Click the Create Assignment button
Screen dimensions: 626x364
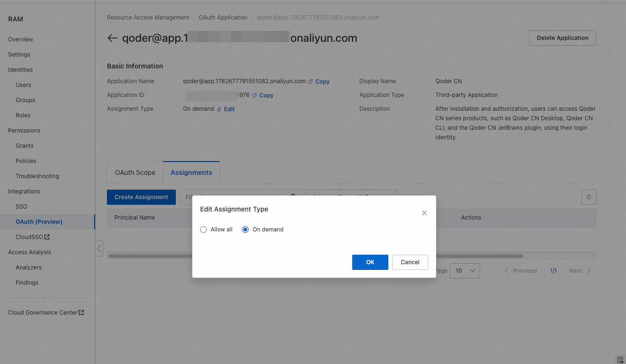[141, 197]
